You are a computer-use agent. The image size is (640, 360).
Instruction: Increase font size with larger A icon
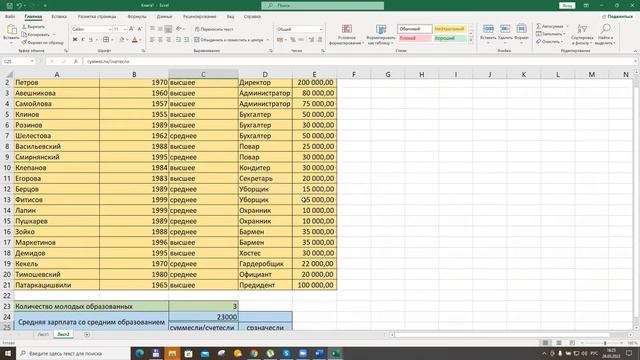[131, 29]
